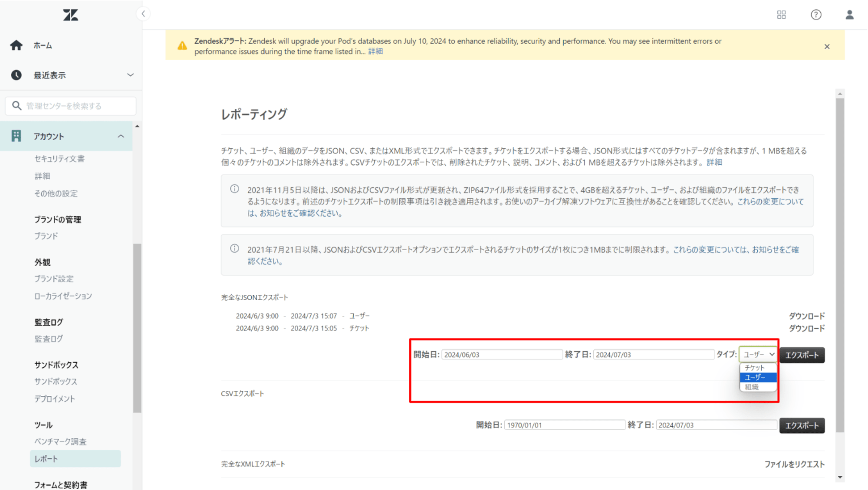The image size is (868, 490).
Task: Choose チケット in the type list
Action: (x=758, y=368)
